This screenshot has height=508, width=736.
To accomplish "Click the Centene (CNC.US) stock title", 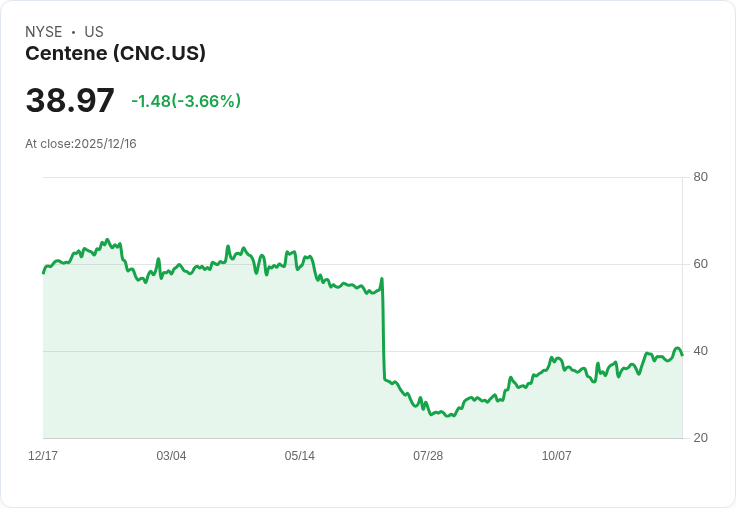I will tap(115, 54).
